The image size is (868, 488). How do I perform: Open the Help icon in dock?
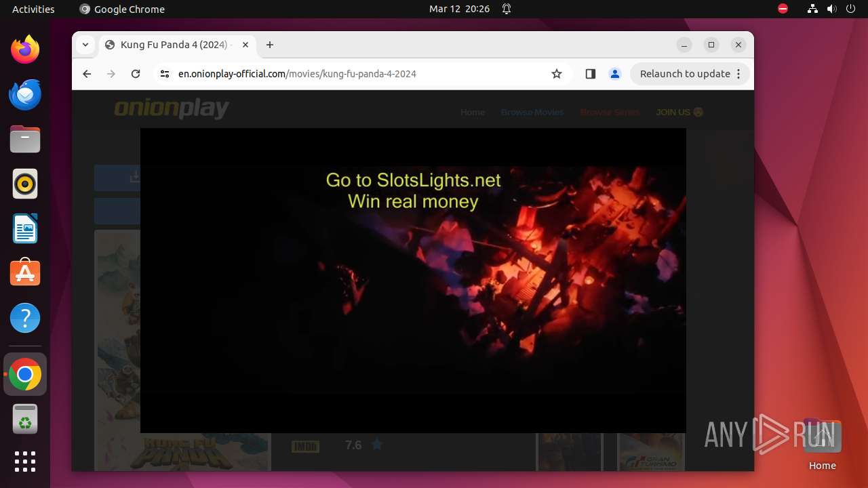pyautogui.click(x=25, y=318)
